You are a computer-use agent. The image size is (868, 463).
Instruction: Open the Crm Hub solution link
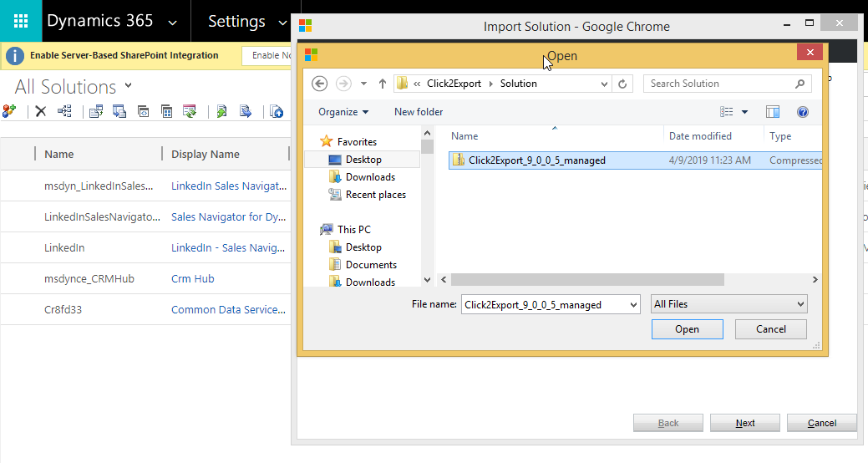pos(193,278)
